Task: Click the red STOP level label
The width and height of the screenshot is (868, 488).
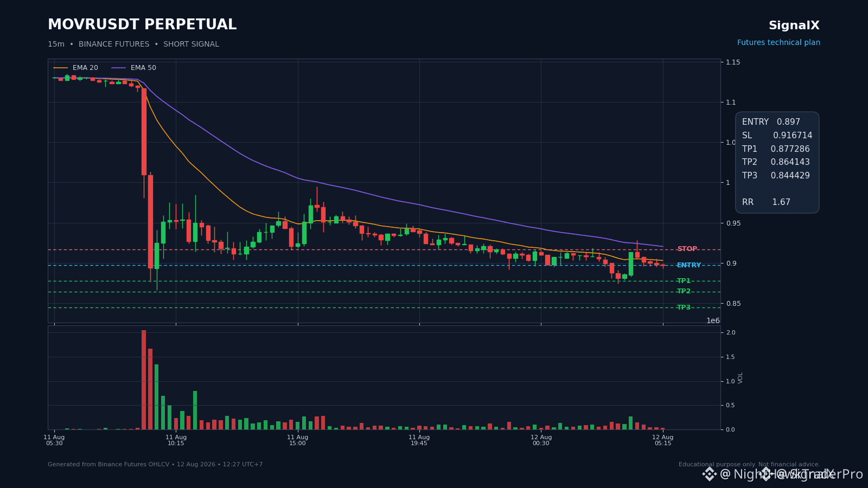Action: (687, 249)
